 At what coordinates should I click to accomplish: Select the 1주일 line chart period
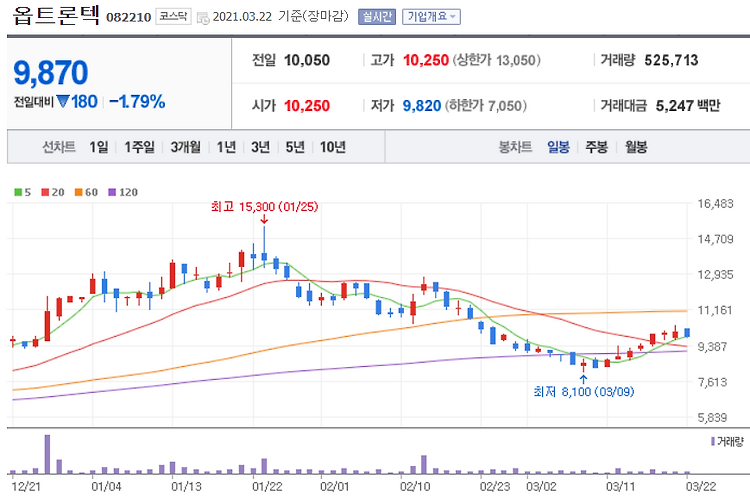(139, 147)
